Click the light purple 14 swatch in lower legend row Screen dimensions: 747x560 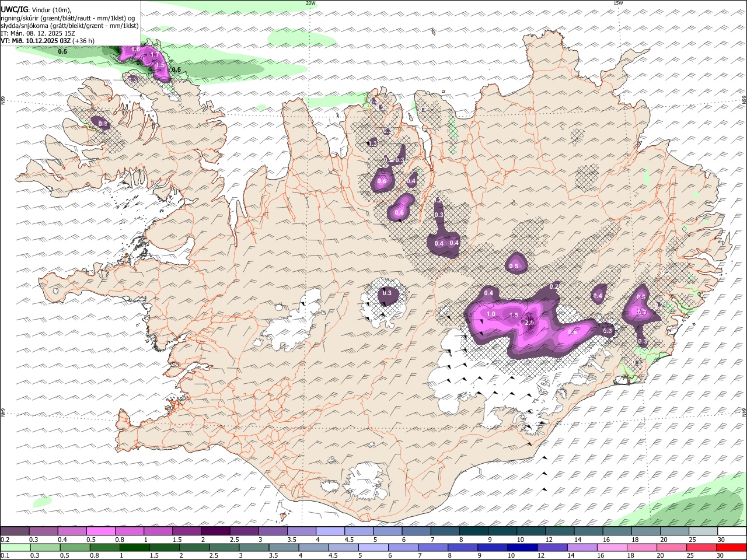[x=582, y=547]
